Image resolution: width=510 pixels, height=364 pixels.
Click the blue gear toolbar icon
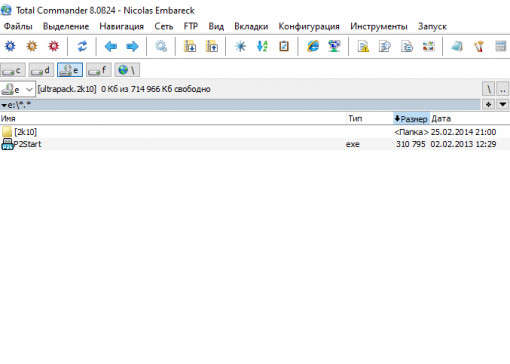[10, 46]
